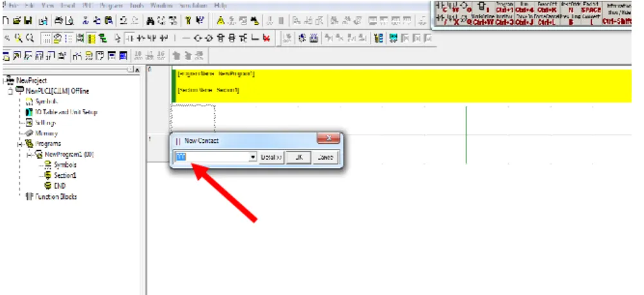644x295 pixels.
Task: Open the Insert menu
Action: (x=67, y=6)
